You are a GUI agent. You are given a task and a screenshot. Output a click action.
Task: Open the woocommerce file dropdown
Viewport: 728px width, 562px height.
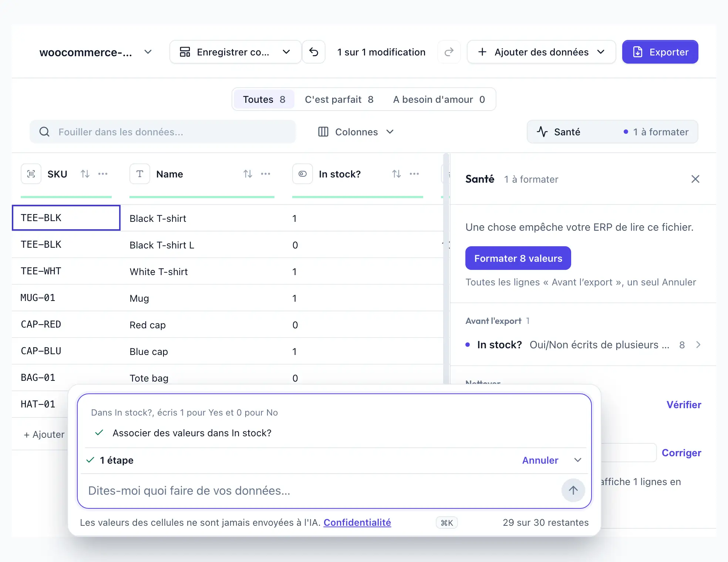(148, 52)
